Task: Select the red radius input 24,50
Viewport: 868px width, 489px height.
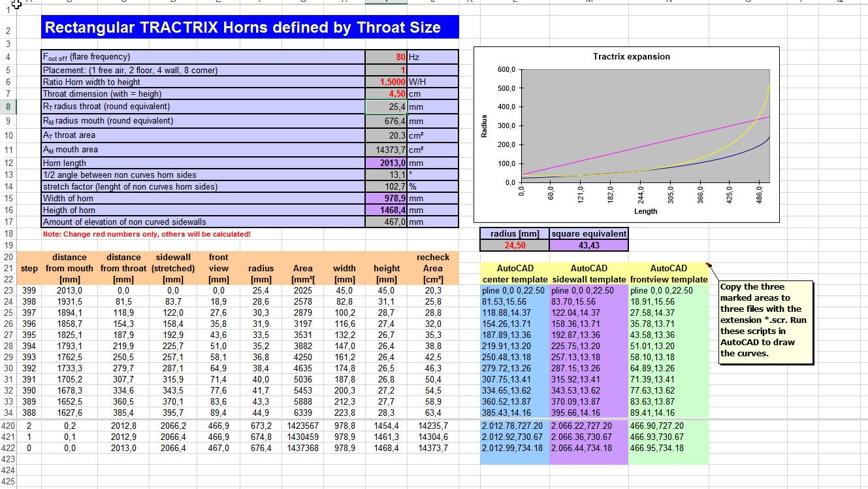Action: pyautogui.click(x=515, y=246)
